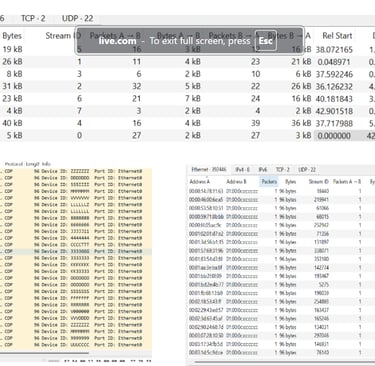Select CDP packet with Device ID 8888888
This screenshot has width=375, height=366.
76,218
